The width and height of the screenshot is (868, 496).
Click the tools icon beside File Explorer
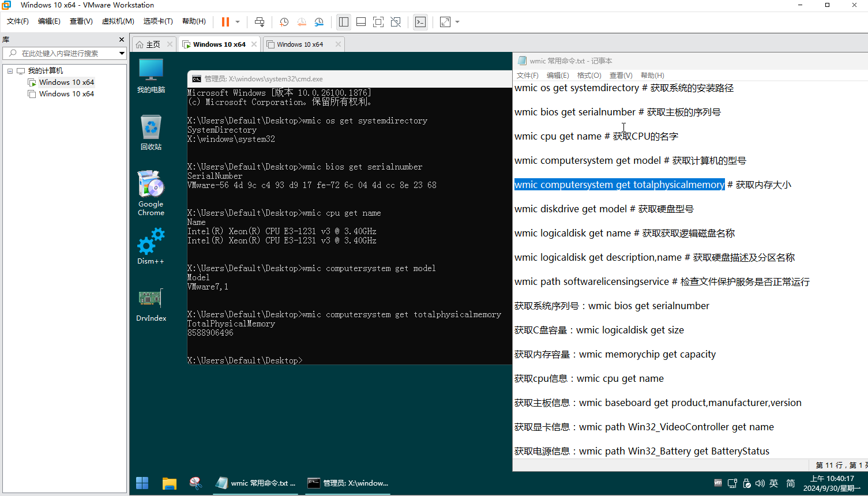(196, 483)
